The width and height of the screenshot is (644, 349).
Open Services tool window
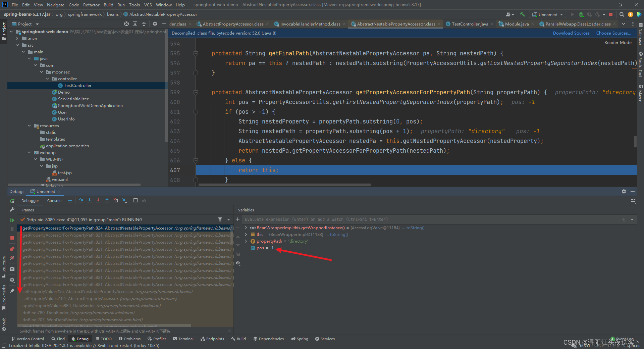tap(325, 339)
